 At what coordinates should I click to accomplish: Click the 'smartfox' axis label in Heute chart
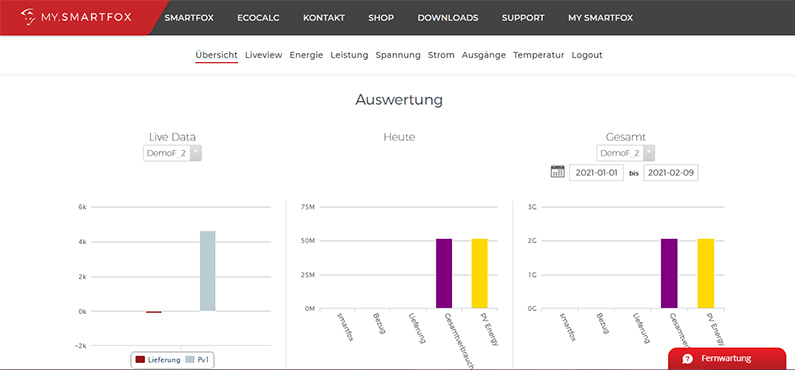(346, 327)
